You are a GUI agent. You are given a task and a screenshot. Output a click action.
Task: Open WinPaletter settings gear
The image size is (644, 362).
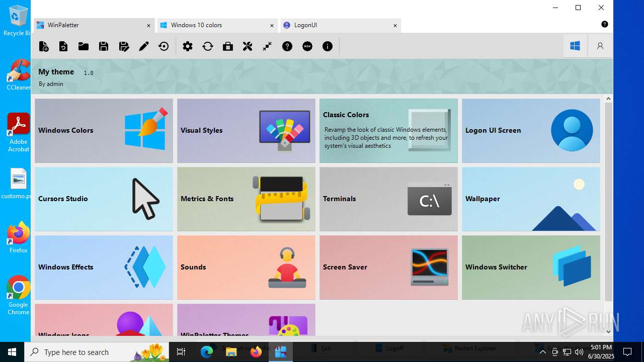(188, 46)
